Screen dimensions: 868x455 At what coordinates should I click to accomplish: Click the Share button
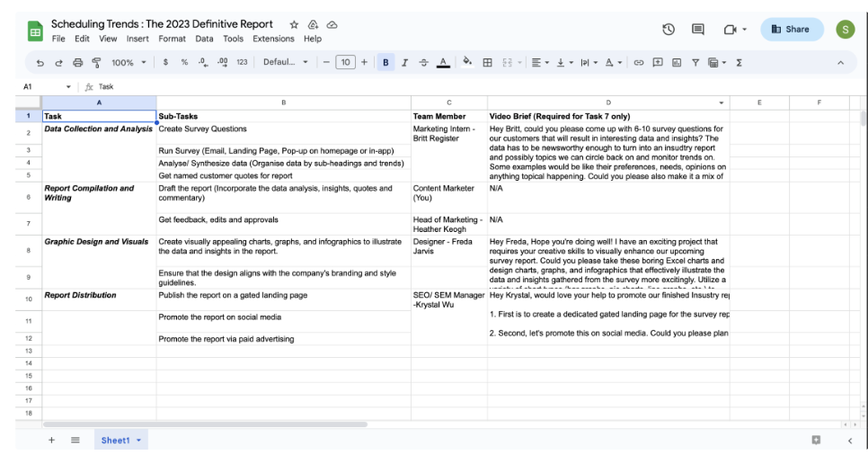click(x=792, y=30)
